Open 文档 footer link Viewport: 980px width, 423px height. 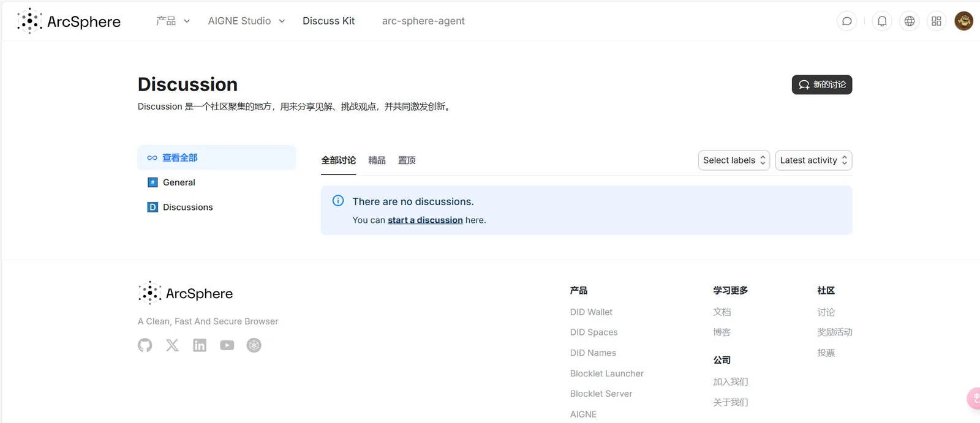pyautogui.click(x=722, y=312)
